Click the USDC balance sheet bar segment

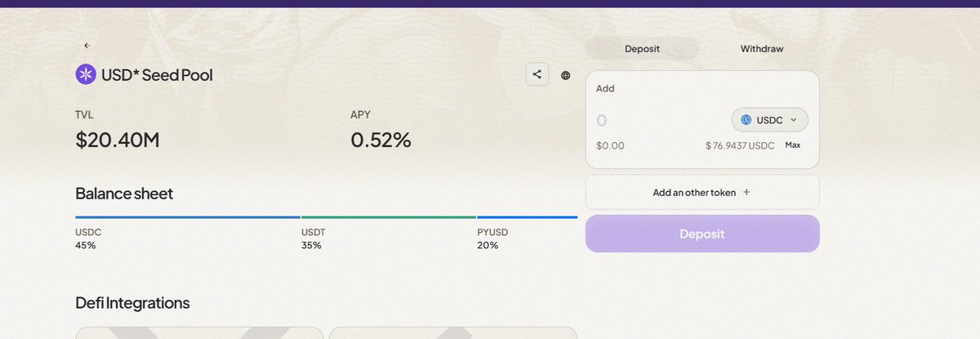pos(188,217)
